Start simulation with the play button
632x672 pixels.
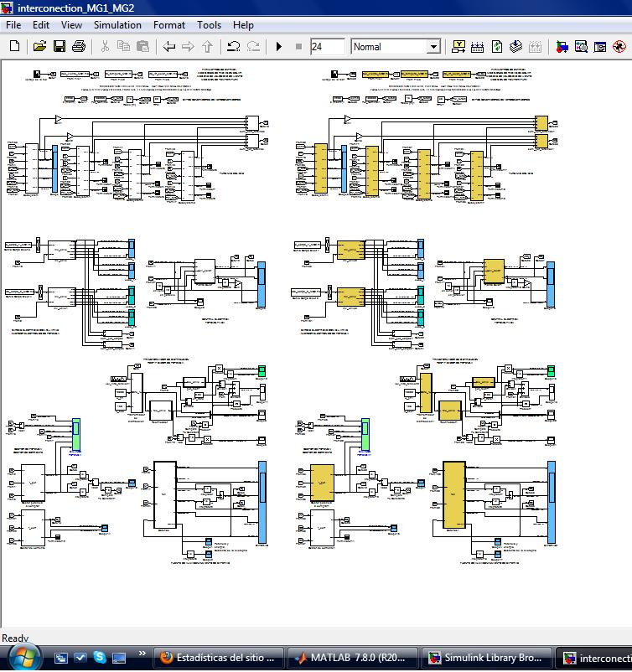point(279,46)
